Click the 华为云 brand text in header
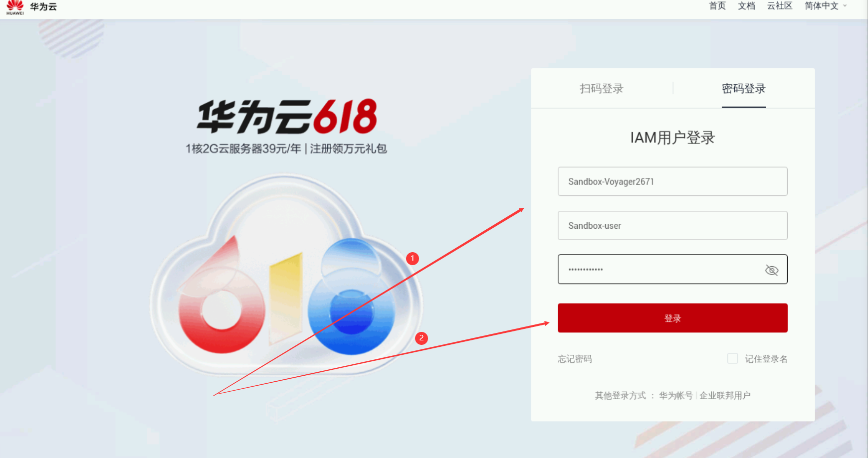Viewport: 868px width, 458px height. click(43, 7)
